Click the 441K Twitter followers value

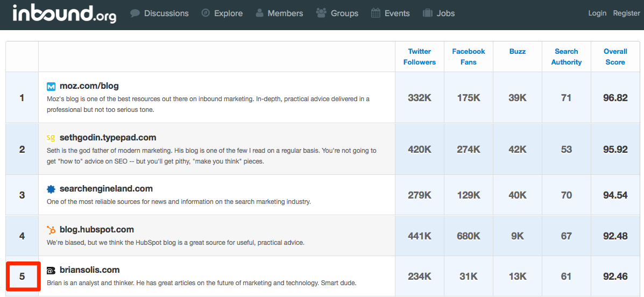coord(419,236)
